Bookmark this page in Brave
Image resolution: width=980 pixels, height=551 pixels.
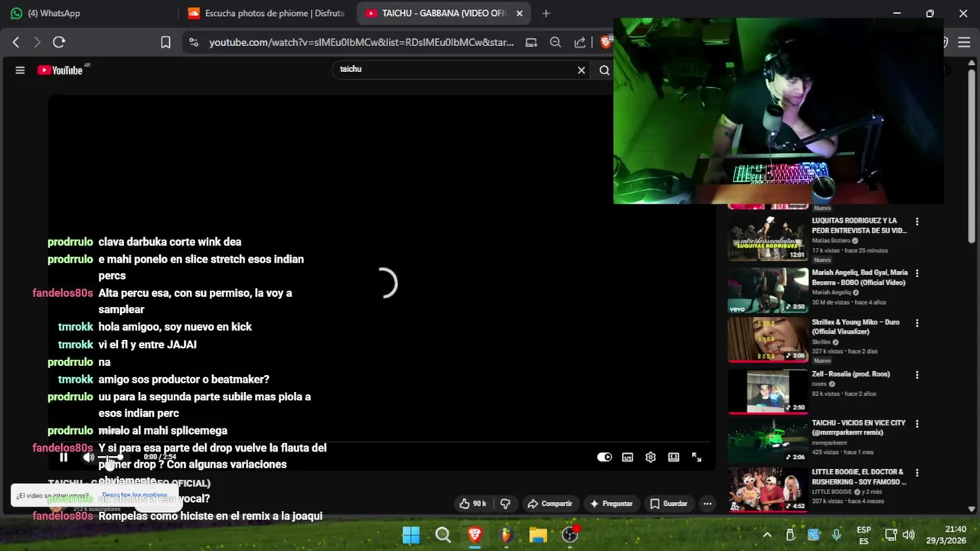point(165,42)
